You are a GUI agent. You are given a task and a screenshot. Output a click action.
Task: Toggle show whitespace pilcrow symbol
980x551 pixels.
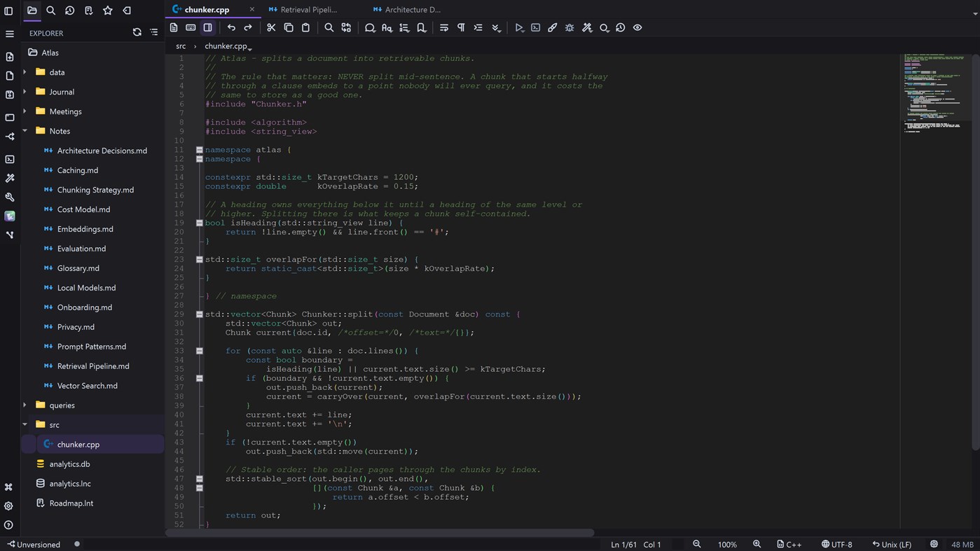461,28
